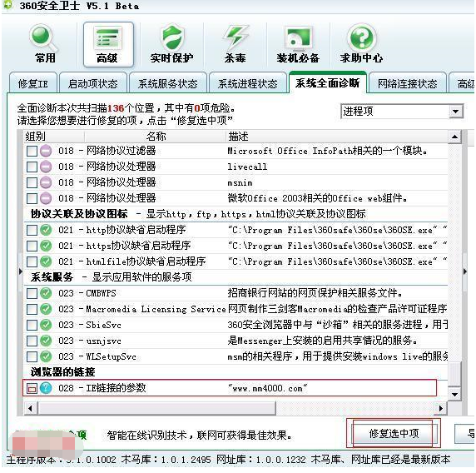Click the horizontal scrollbar thumb

click(156, 408)
